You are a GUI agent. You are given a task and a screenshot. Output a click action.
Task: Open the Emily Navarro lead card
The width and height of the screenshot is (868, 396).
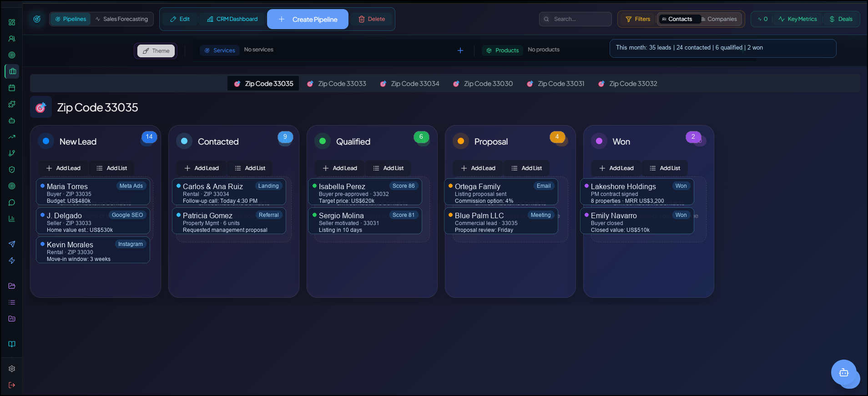(x=637, y=221)
